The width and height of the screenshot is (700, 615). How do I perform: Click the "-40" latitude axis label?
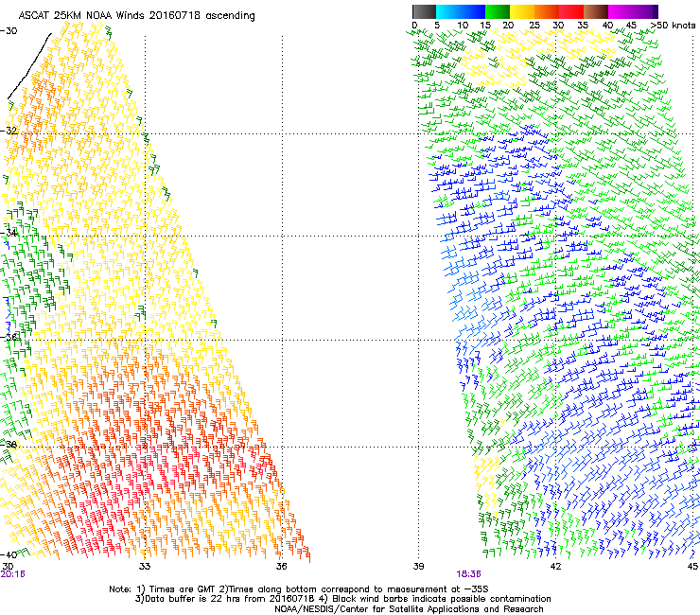pos(9,554)
